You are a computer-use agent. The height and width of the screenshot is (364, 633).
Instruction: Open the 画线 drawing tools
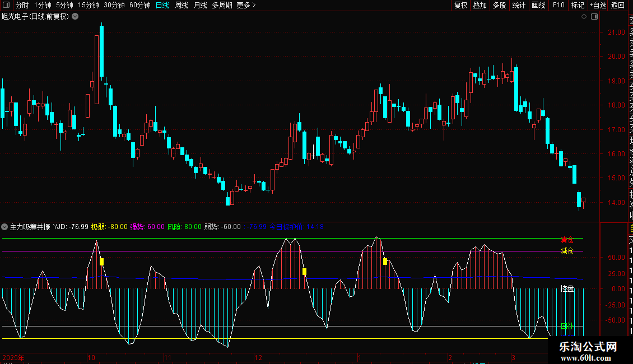point(538,5)
